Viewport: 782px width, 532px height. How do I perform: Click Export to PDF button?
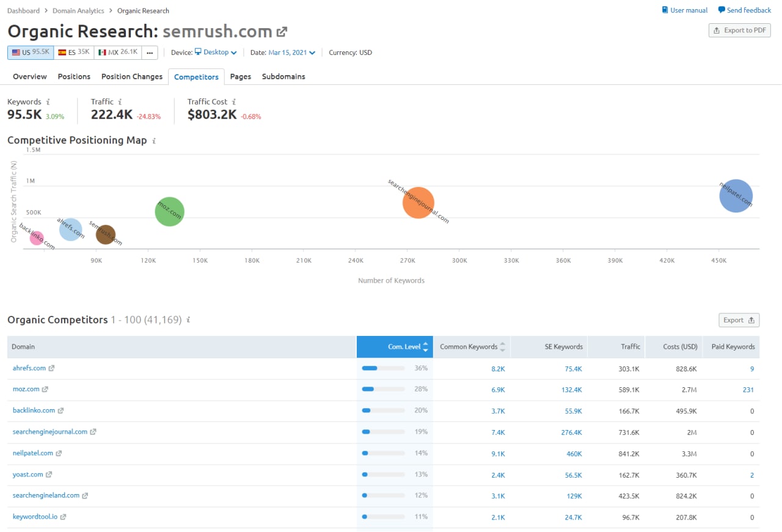tap(740, 31)
